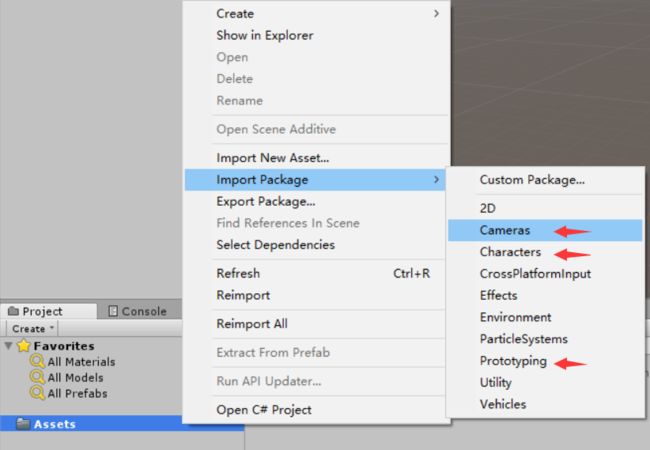Pick Custom Package... from submenu

click(x=545, y=180)
